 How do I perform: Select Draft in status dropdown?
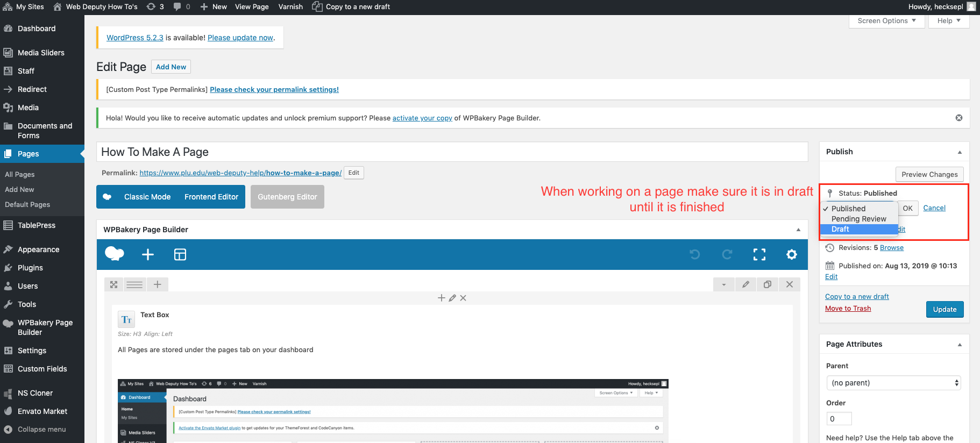click(858, 229)
